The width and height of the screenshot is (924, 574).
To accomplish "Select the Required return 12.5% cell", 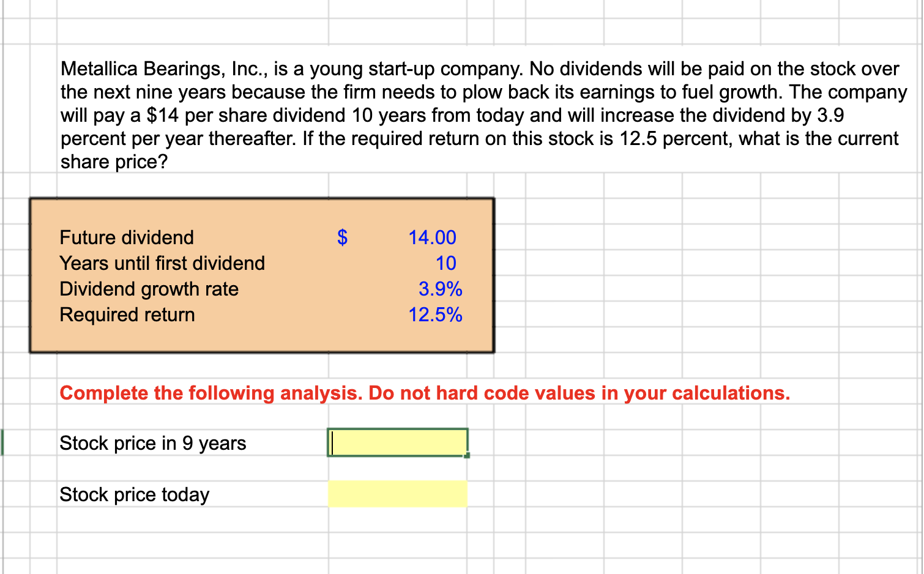I will [435, 315].
